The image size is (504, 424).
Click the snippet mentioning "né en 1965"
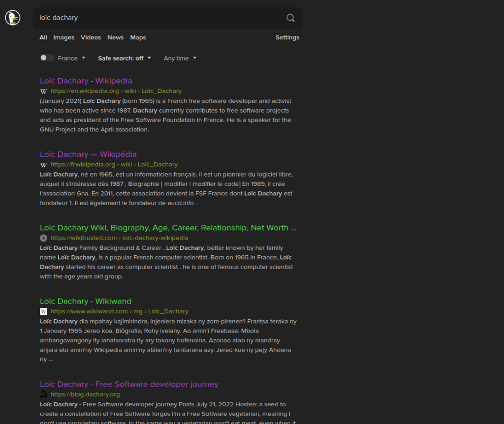click(166, 189)
